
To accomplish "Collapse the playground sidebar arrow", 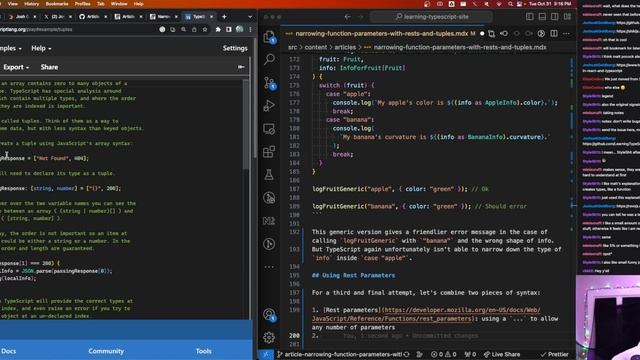I will (x=241, y=67).
